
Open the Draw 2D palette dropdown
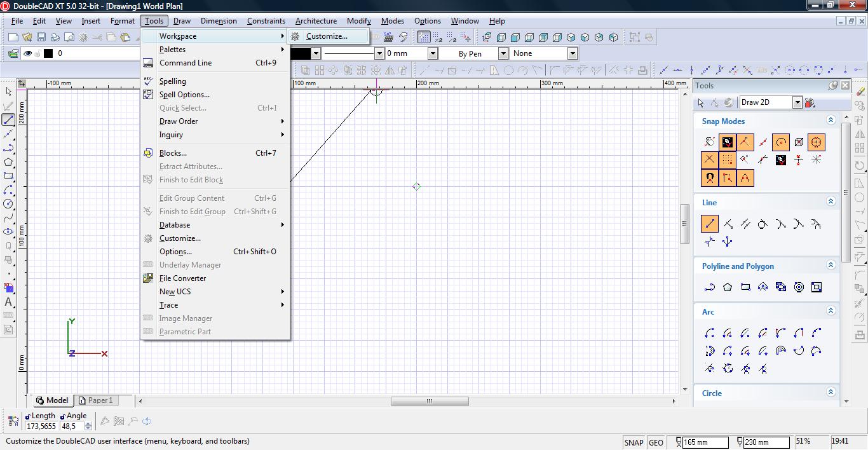point(797,102)
